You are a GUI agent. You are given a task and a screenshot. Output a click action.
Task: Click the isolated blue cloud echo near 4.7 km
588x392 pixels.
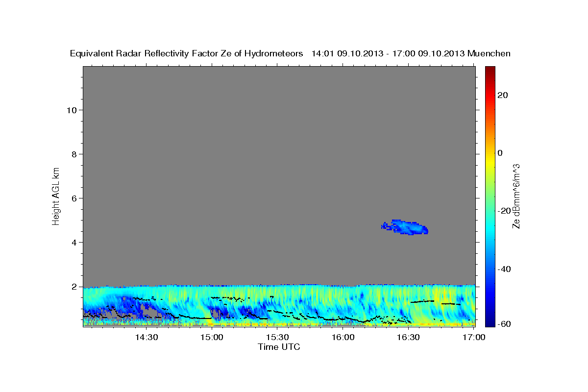pos(405,227)
